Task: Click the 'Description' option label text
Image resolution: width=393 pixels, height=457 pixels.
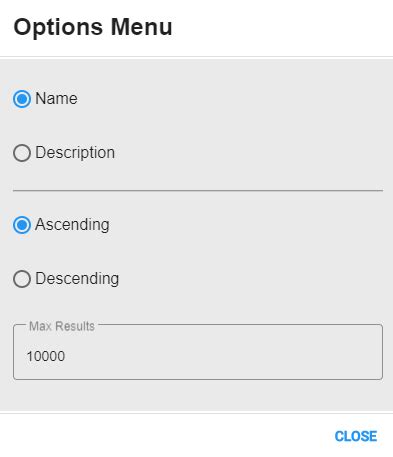Action: point(75,153)
